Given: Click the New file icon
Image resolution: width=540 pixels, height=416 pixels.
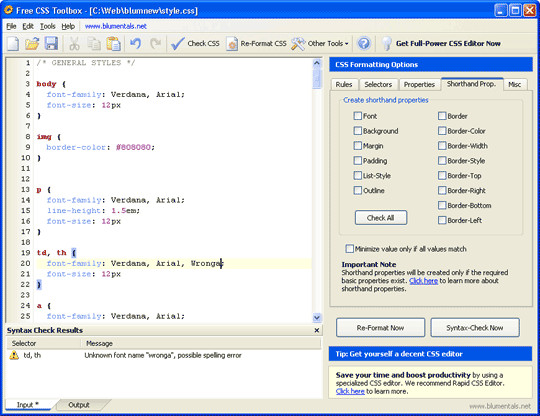Looking at the screenshot, I should click(x=13, y=44).
